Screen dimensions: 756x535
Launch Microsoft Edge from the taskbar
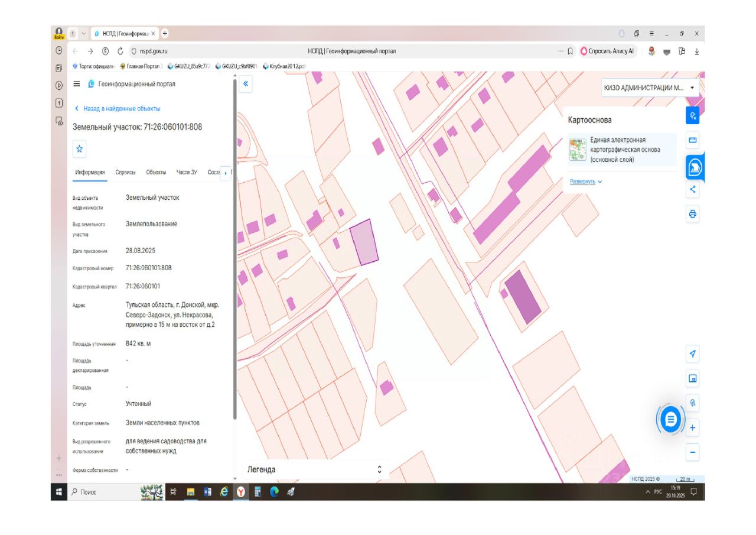point(274,491)
